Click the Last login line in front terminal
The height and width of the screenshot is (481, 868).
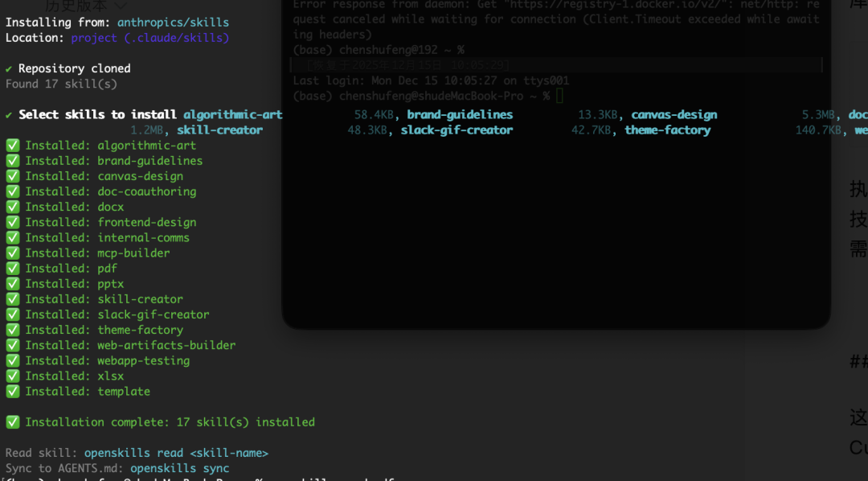(431, 81)
